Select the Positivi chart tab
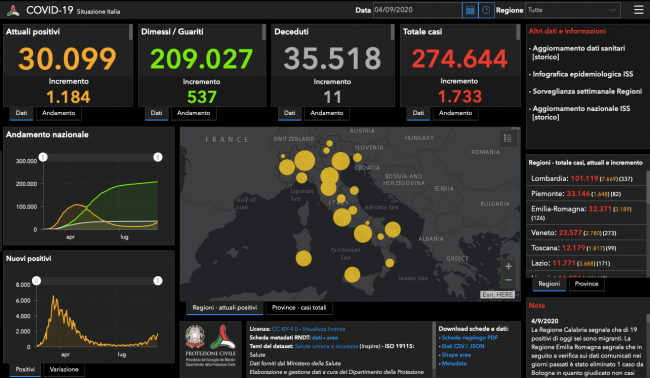This screenshot has height=378, width=650. point(25,369)
